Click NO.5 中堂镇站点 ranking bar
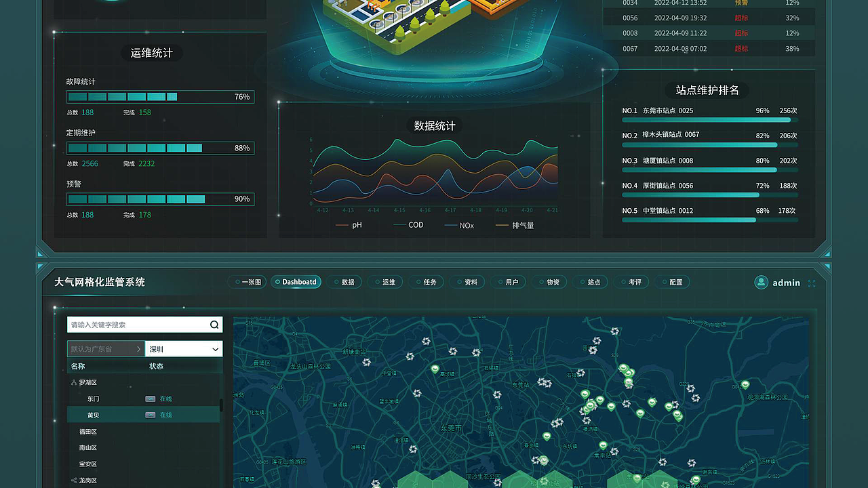 point(710,220)
